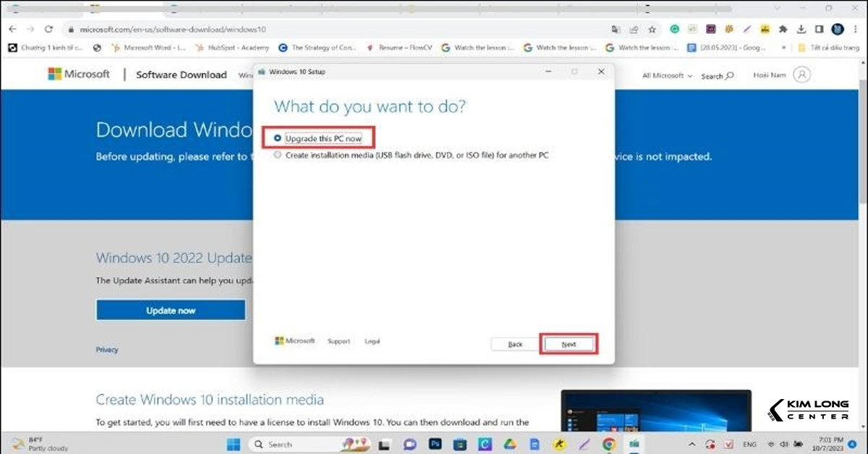
Task: Click the Chrome profile avatar icon
Action: 838,30
